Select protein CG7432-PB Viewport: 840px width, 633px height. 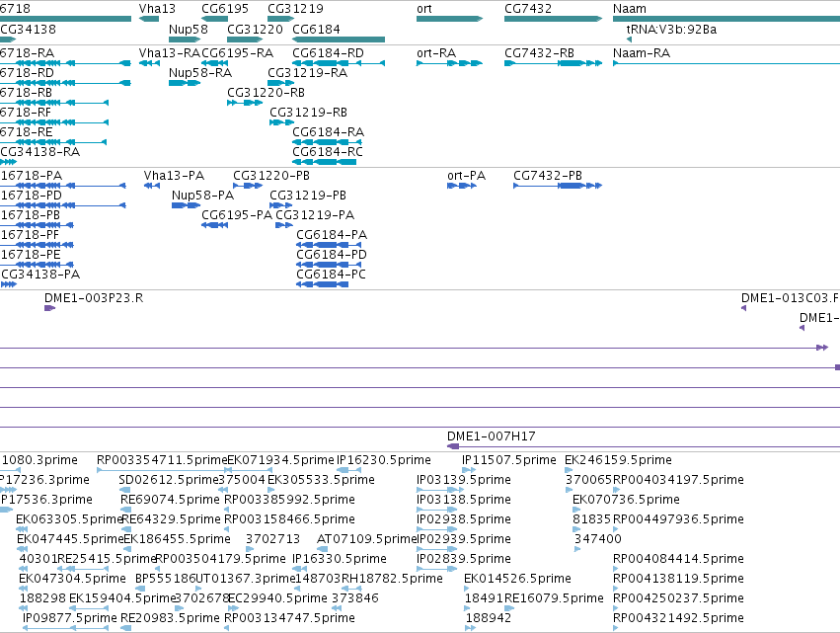tap(558, 186)
